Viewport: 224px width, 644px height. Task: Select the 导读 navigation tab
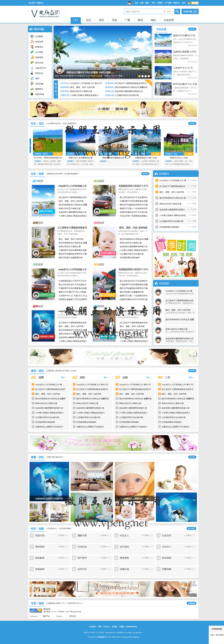pos(114,20)
